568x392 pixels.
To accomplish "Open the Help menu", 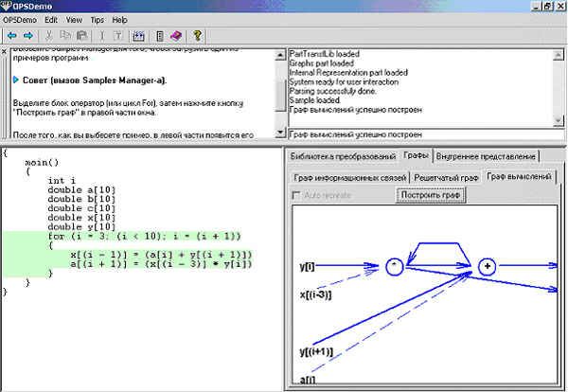I will coord(119,20).
